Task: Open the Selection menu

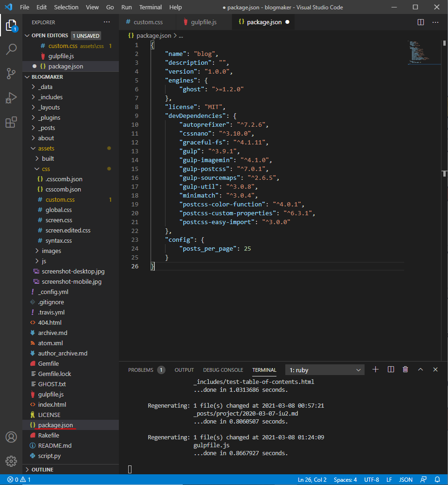Action: point(66,7)
